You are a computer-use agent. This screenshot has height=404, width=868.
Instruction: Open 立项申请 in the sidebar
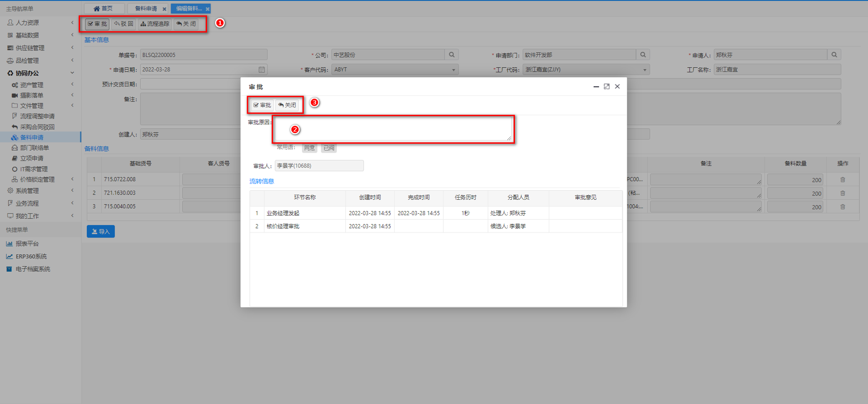pyautogui.click(x=40, y=158)
